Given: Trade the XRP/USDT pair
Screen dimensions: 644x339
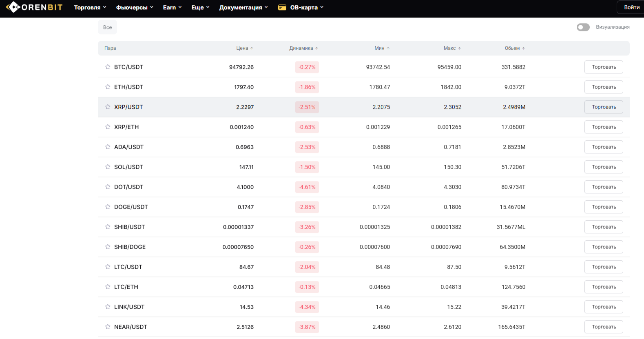Looking at the screenshot, I should pyautogui.click(x=604, y=107).
